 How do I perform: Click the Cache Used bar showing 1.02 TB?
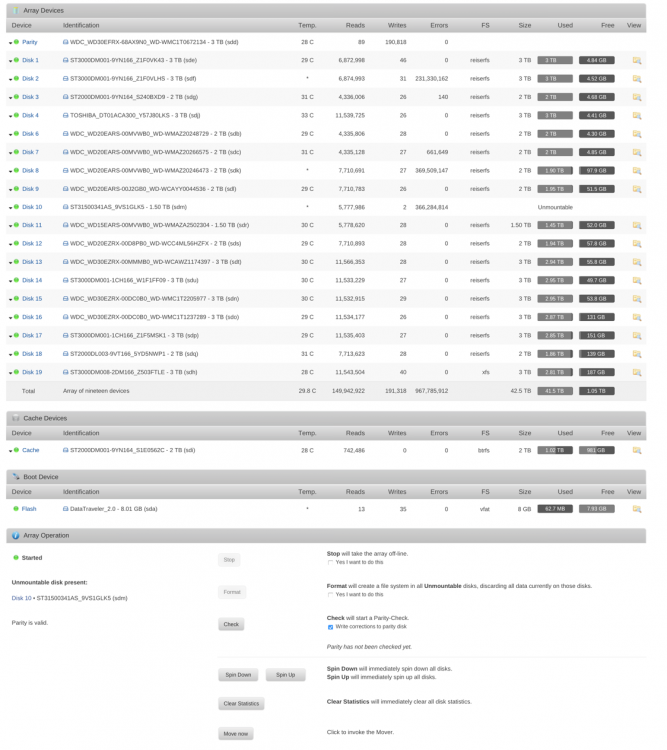coord(555,450)
